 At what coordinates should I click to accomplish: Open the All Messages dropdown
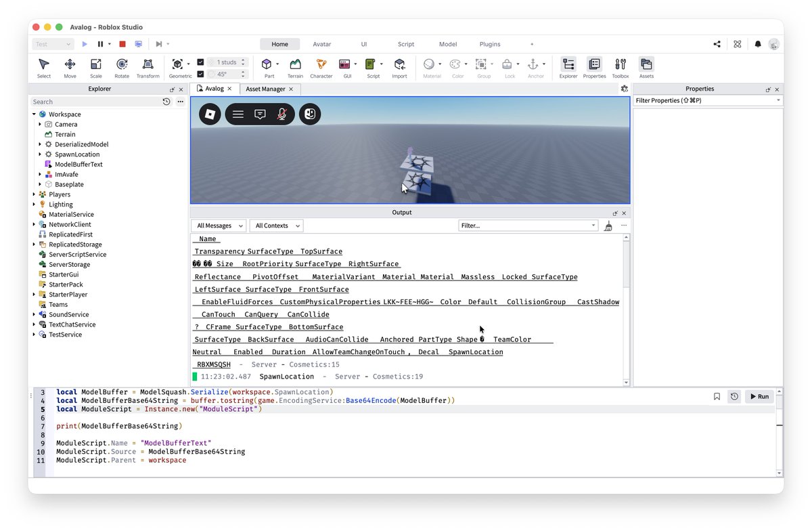click(x=218, y=226)
